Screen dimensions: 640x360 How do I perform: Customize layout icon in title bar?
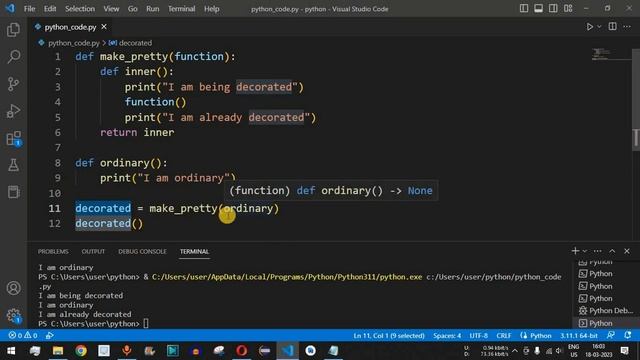568,9
